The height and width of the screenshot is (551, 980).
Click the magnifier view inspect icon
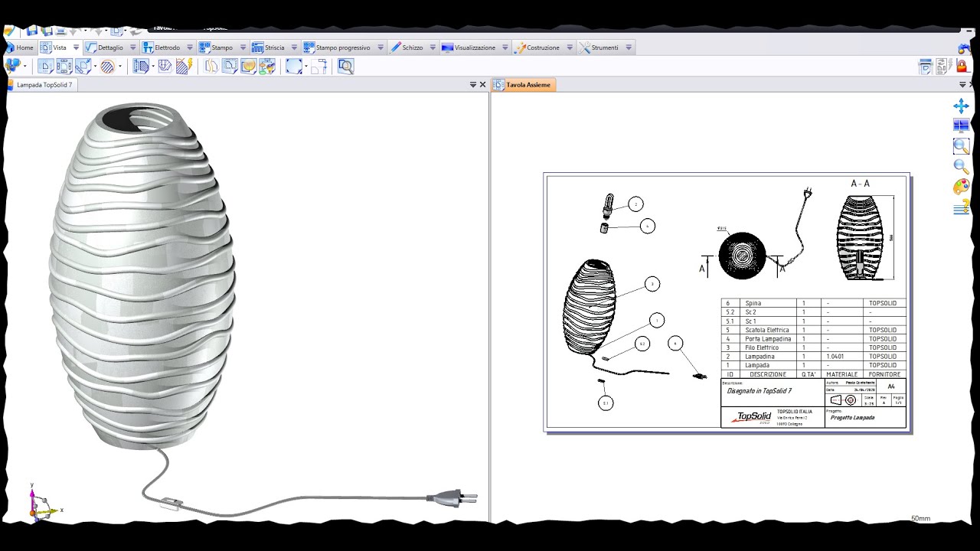point(346,67)
